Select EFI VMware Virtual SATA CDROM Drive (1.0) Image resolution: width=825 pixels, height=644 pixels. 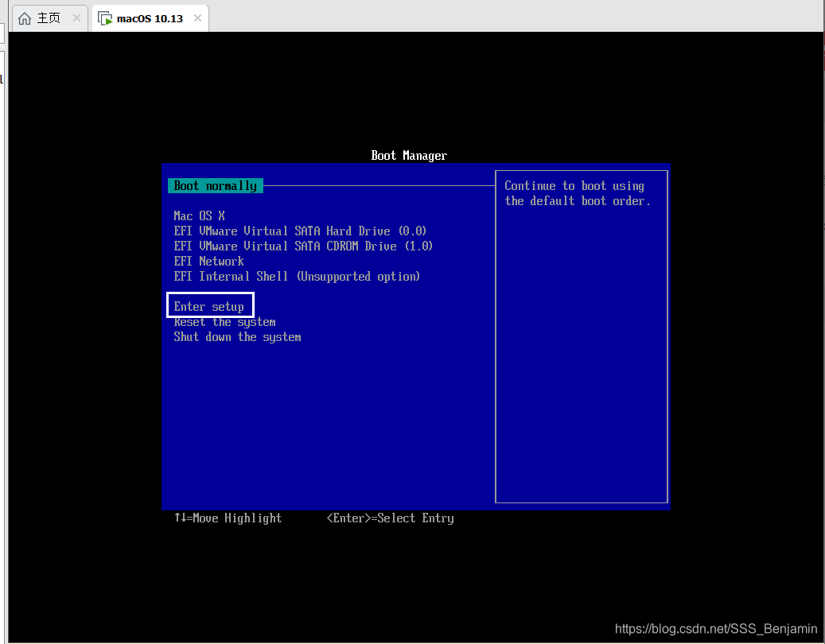pos(303,246)
